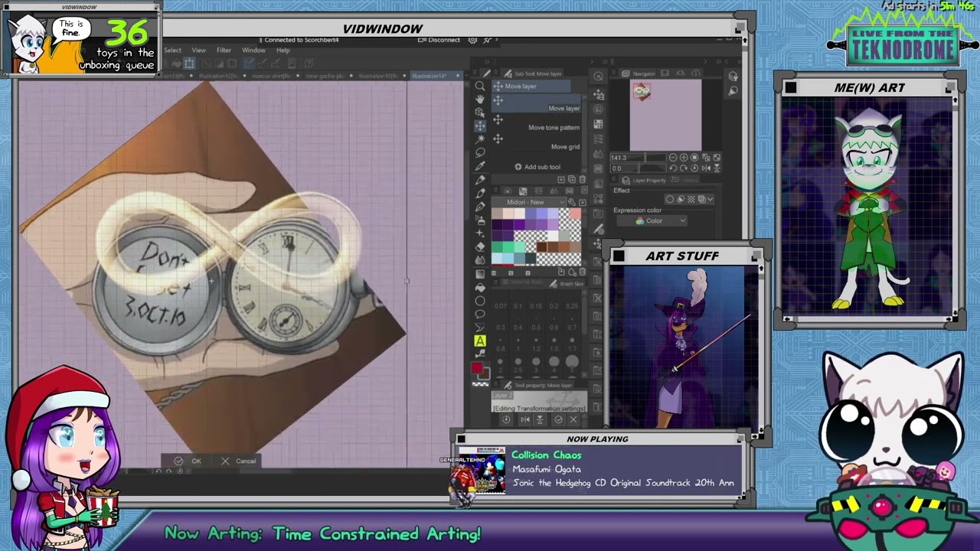980x551 pixels.
Task: Toggle Navigator flip horizontal
Action: pos(707,168)
